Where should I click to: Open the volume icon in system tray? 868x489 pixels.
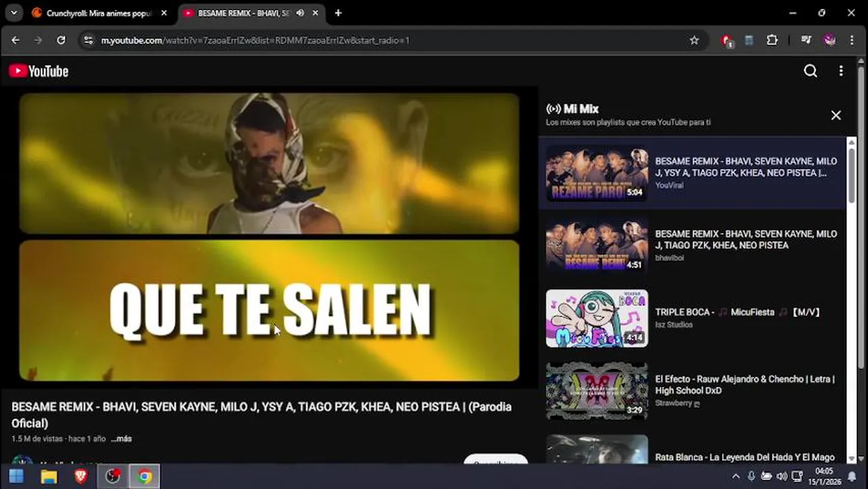click(782, 476)
